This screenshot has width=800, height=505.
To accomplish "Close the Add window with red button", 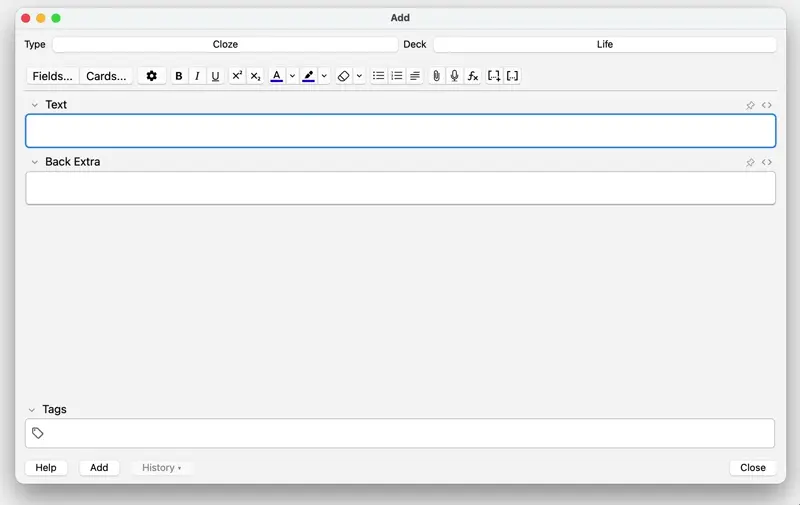I will tap(26, 18).
